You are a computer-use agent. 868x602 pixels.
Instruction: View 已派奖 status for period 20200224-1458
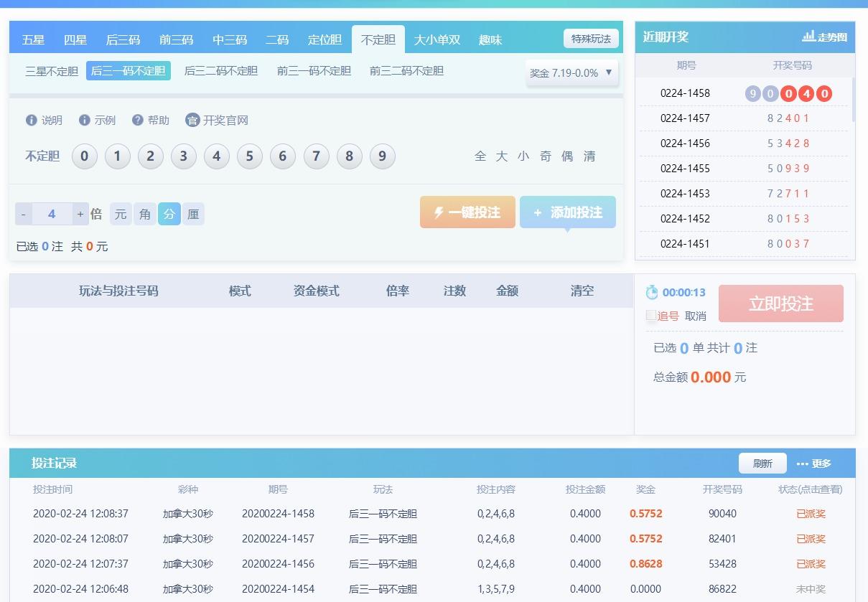(x=811, y=514)
